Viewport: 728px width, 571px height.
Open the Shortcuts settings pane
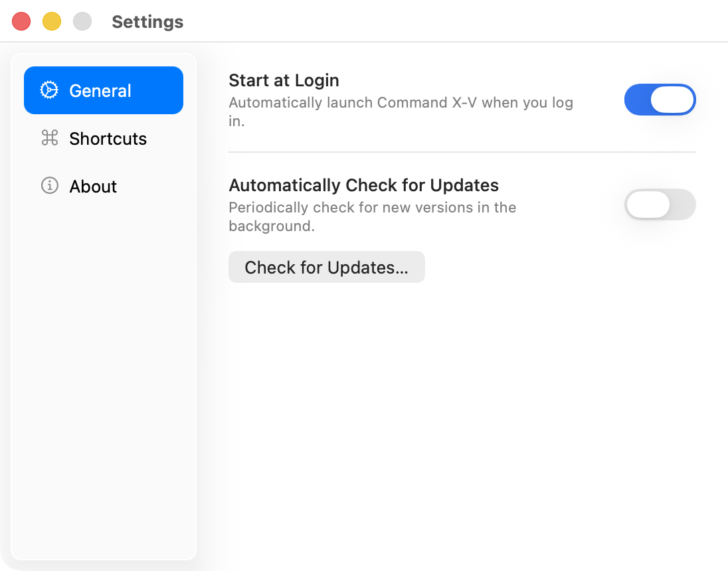coord(104,138)
